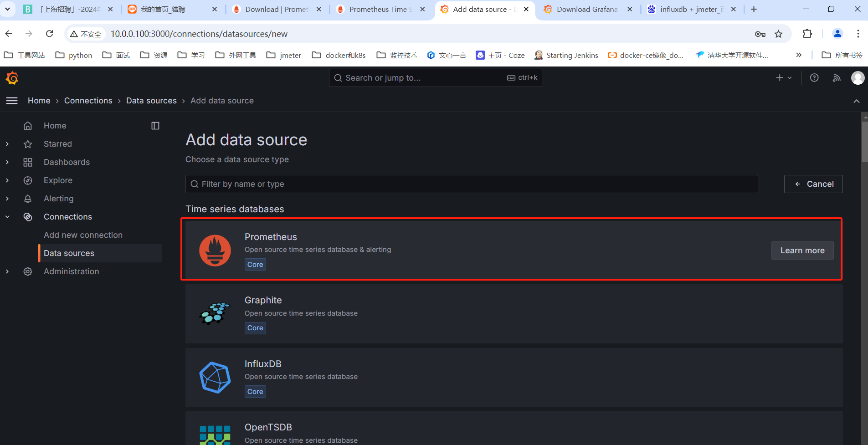Expand the Alerting sidebar section
Viewport: 868px width, 445px height.
[7, 199]
